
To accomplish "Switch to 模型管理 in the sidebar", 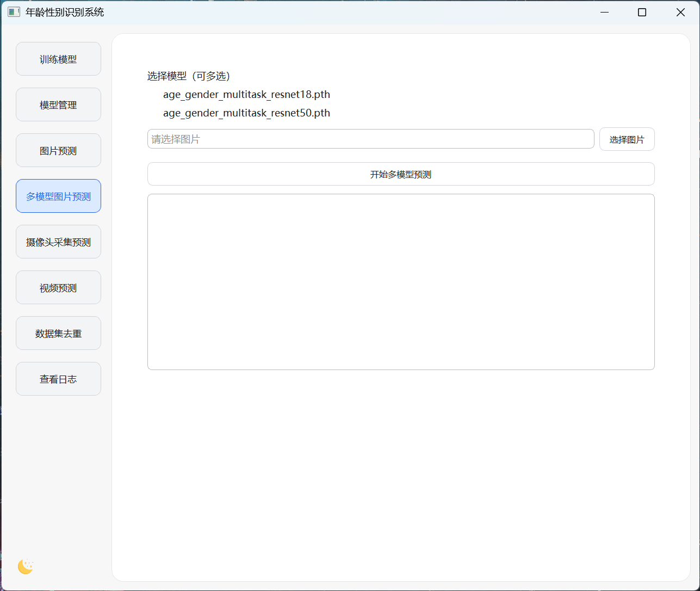I will coord(58,105).
